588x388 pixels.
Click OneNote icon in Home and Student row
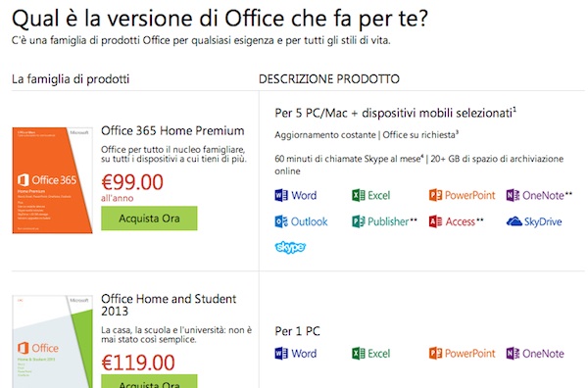pos(513,354)
